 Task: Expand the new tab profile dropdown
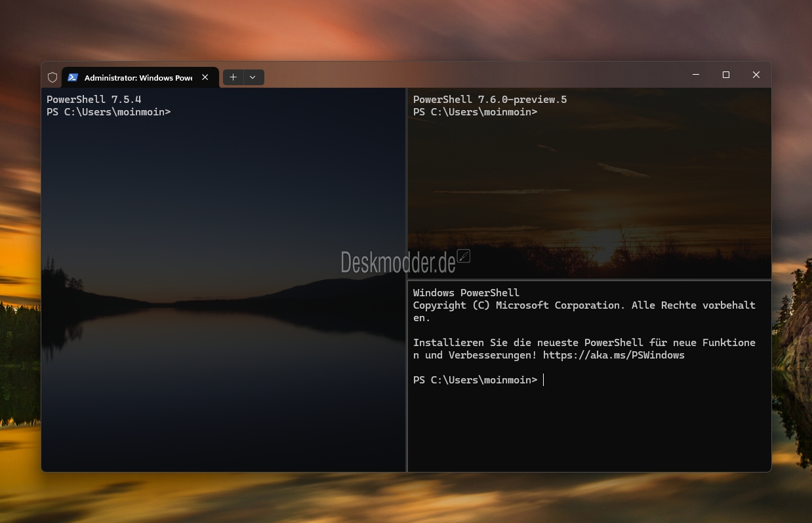(253, 77)
